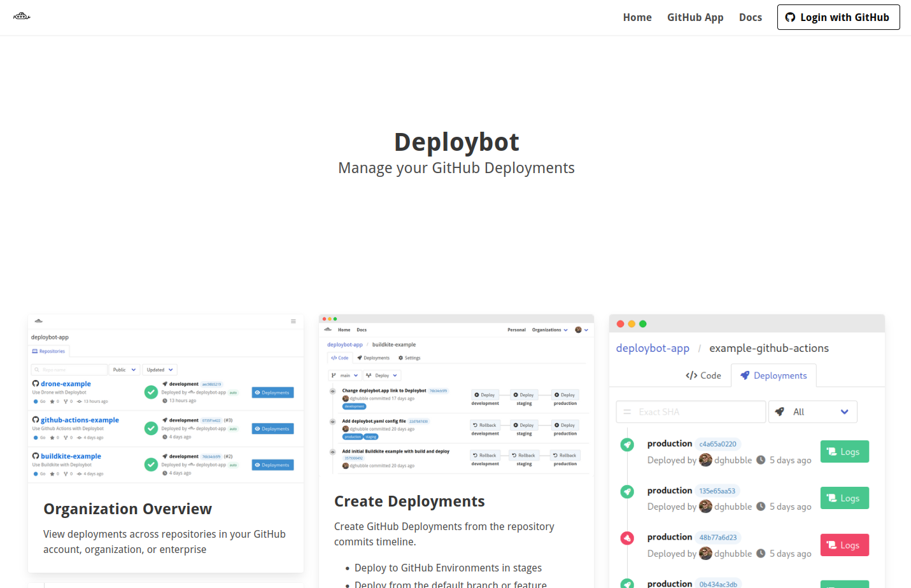Expand the Updated sort dropdown
The width and height of the screenshot is (911, 588).
pos(160,370)
